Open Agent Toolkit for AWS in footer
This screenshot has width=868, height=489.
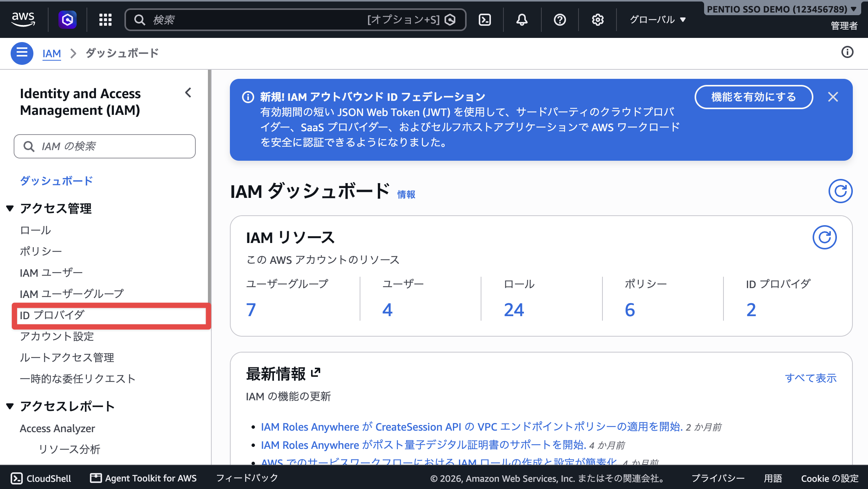(143, 478)
